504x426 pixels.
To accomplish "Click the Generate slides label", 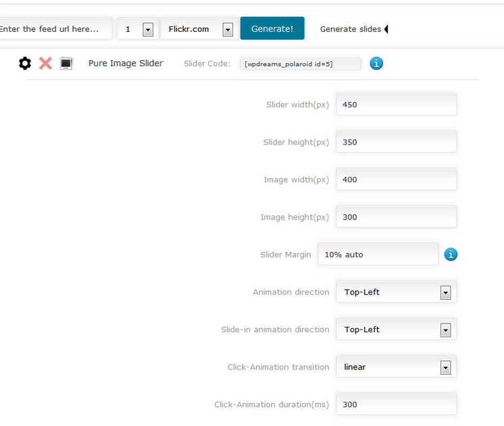I will [351, 29].
